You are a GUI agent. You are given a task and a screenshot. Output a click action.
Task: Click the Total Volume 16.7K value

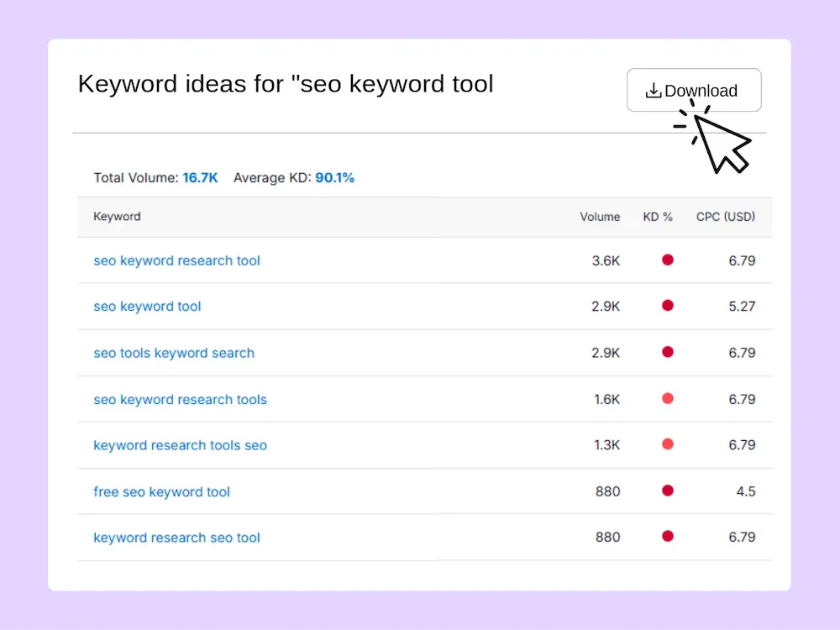point(200,178)
